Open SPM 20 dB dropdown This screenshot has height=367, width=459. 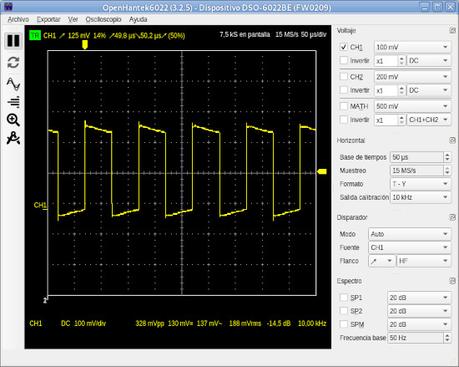pos(419,324)
